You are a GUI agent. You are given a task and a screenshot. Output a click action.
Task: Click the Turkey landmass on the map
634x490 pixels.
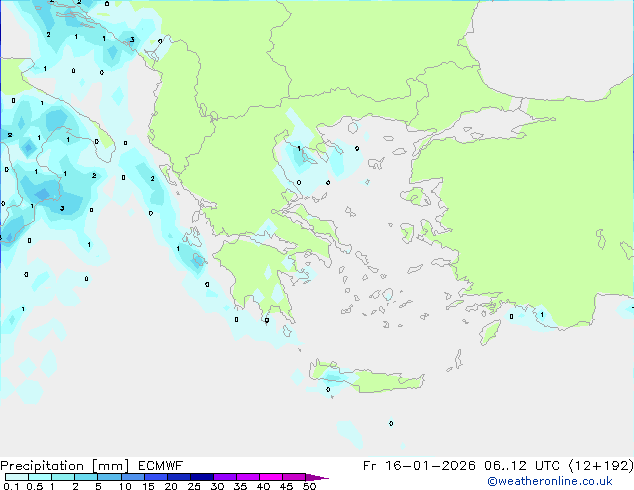coord(540,220)
